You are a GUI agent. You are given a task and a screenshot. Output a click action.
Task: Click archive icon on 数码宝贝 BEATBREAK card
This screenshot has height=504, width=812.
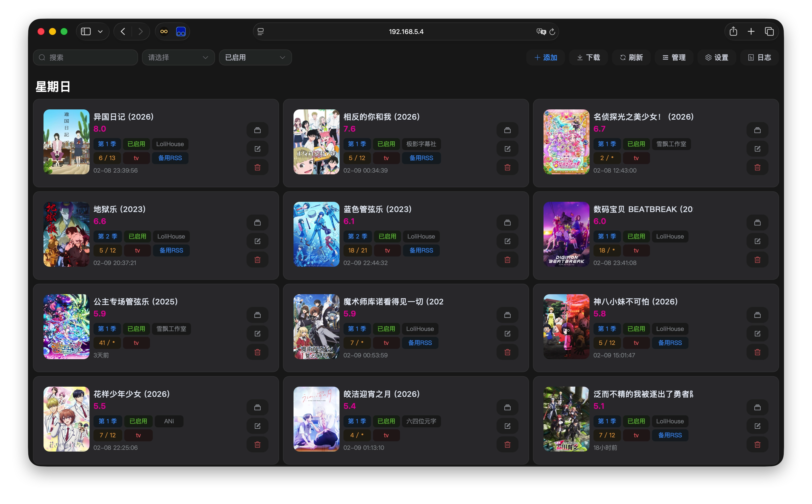point(757,222)
